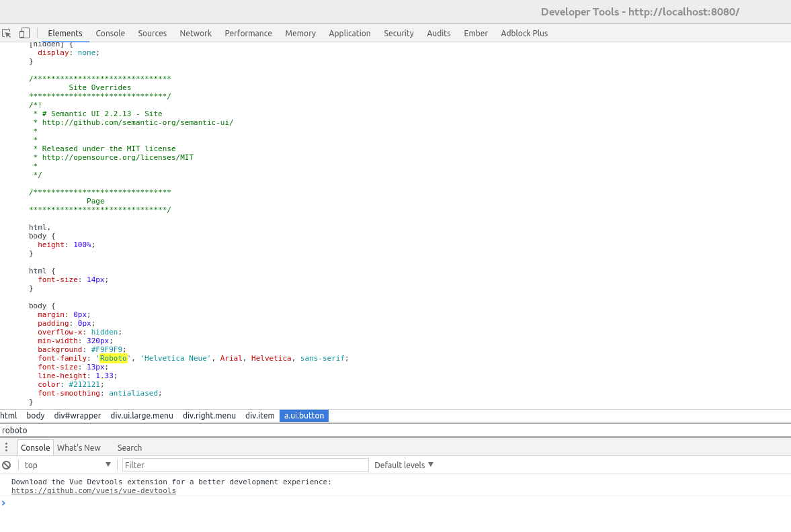Open the Performance tab

tap(248, 34)
